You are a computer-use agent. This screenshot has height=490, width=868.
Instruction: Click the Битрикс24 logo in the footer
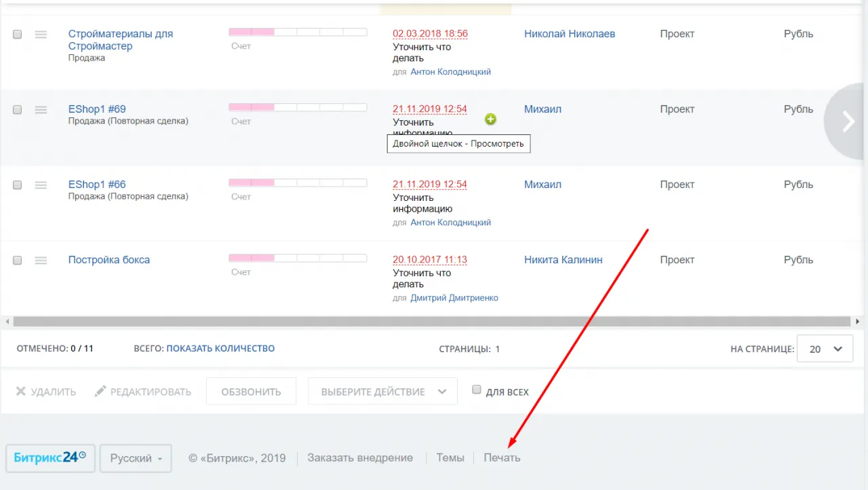[49, 457]
